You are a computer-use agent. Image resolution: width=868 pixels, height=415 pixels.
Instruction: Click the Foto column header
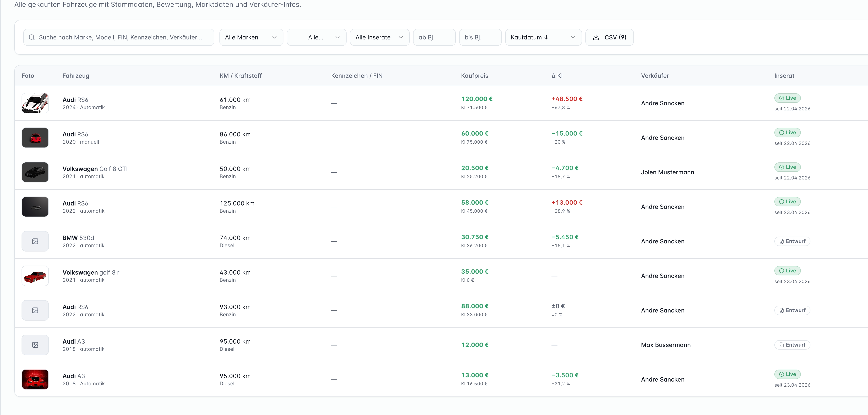[28, 76]
